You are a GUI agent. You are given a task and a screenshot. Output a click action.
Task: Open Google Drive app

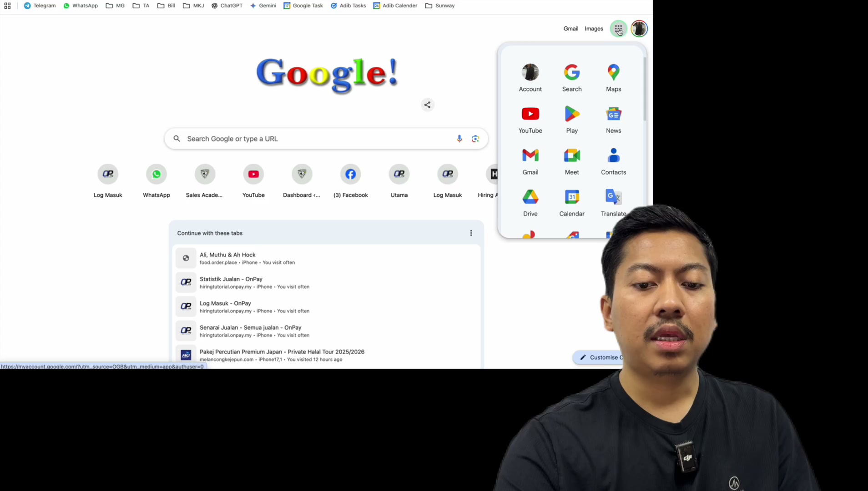click(x=530, y=203)
